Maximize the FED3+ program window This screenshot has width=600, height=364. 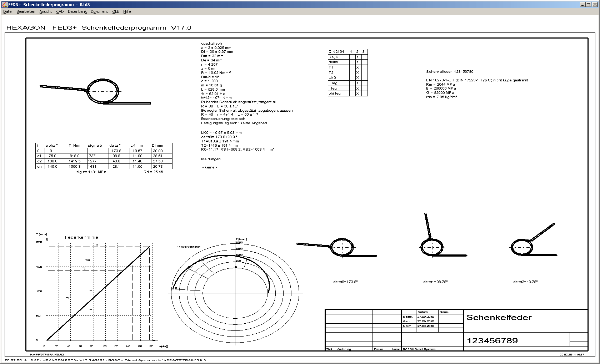click(x=589, y=5)
